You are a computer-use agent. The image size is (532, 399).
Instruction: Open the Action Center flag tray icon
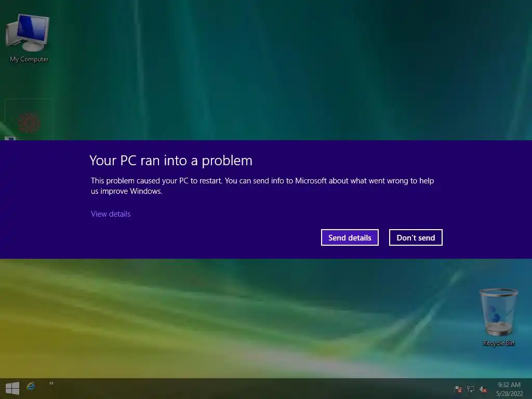click(458, 389)
